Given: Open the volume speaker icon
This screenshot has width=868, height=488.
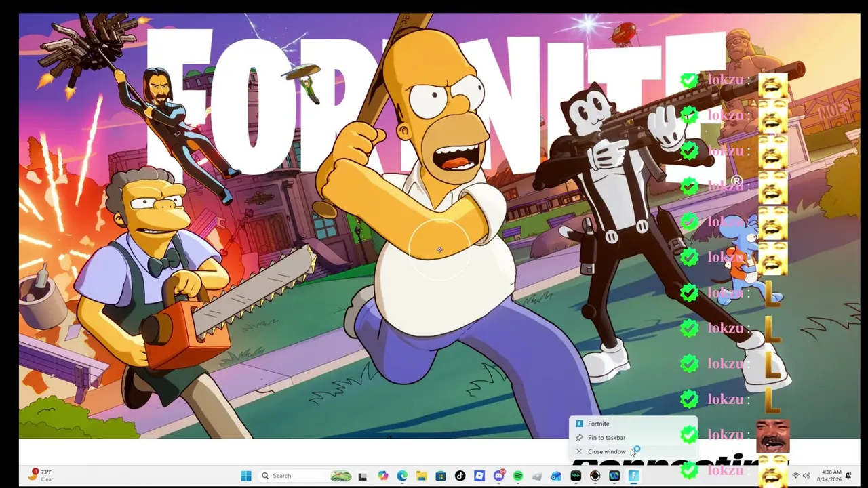Looking at the screenshot, I should (x=806, y=476).
